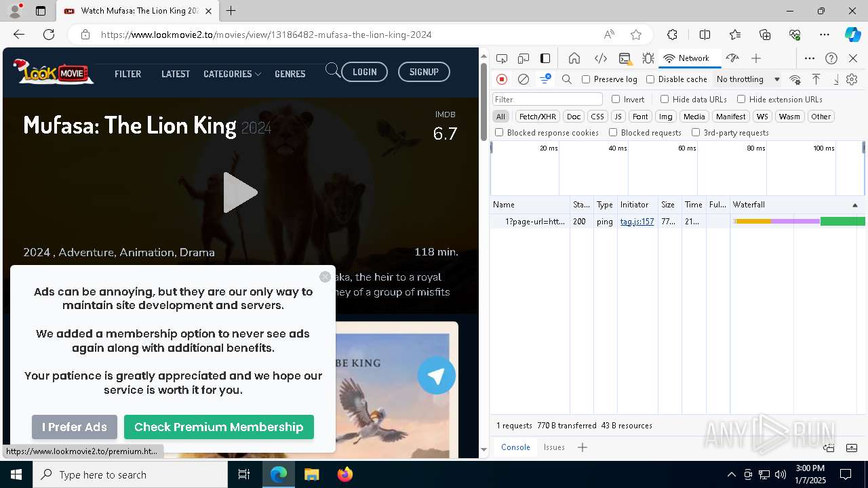Screen dimensions: 868x488
Task: Open DevTools help question mark icon
Action: point(831,58)
